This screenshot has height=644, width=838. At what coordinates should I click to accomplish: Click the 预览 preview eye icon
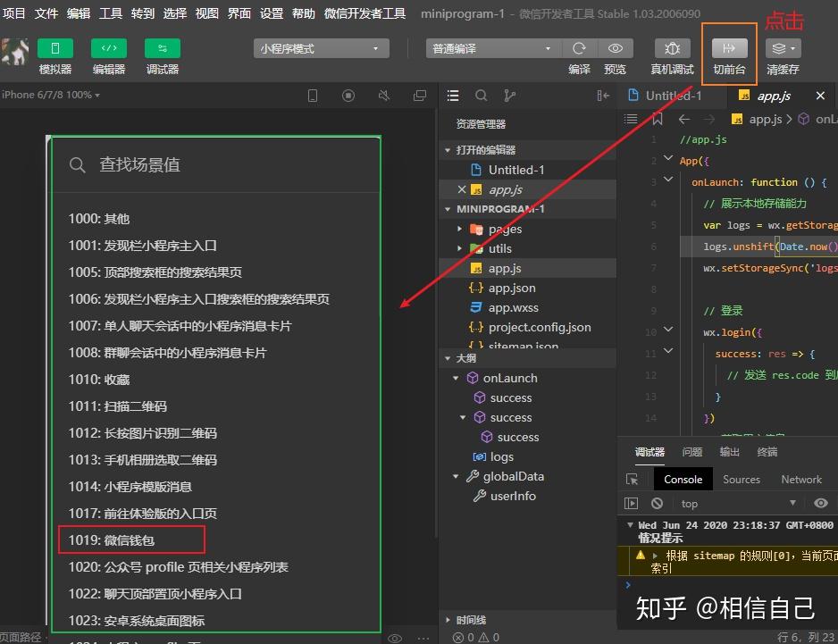tap(616, 48)
